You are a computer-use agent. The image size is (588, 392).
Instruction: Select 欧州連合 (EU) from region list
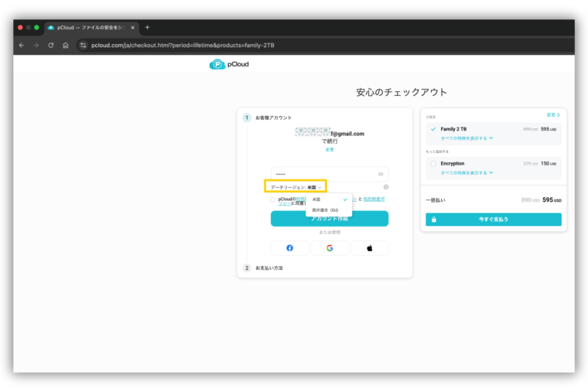(325, 210)
